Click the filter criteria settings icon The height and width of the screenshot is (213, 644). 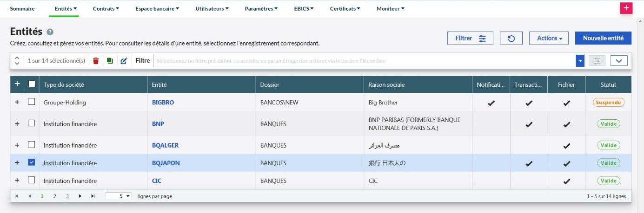coord(597,61)
